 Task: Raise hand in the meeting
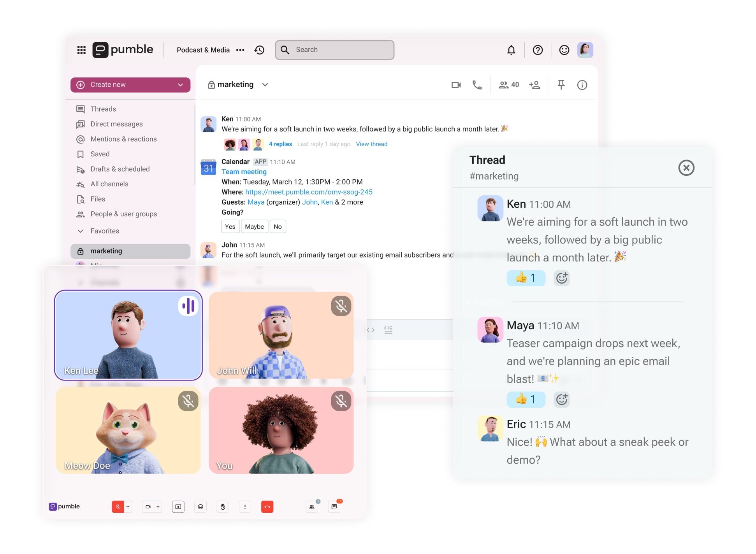[x=223, y=507]
